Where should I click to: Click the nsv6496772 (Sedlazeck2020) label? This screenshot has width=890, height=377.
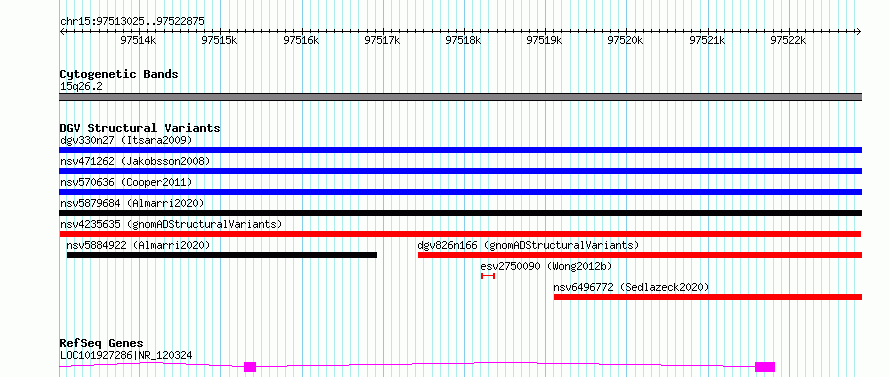coord(631,287)
